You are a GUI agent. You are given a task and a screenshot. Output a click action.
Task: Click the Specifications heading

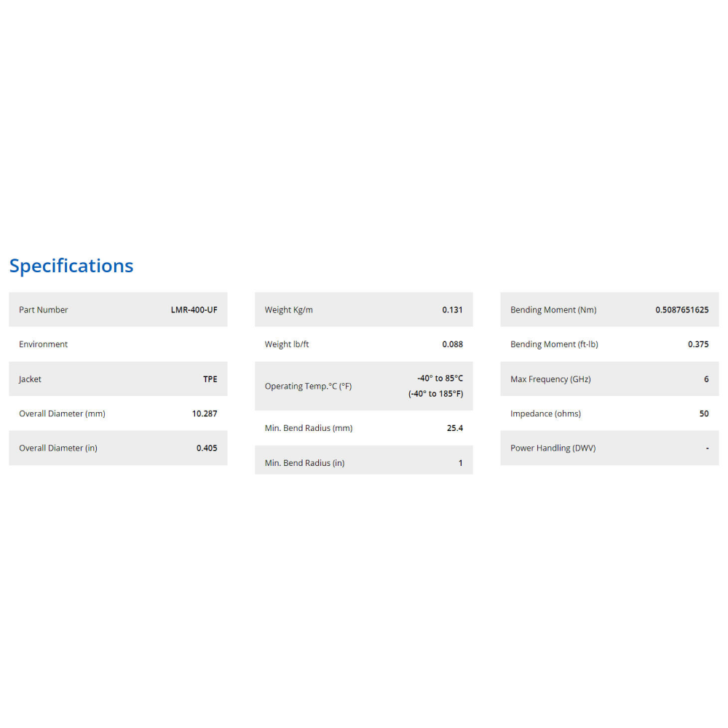pyautogui.click(x=71, y=266)
